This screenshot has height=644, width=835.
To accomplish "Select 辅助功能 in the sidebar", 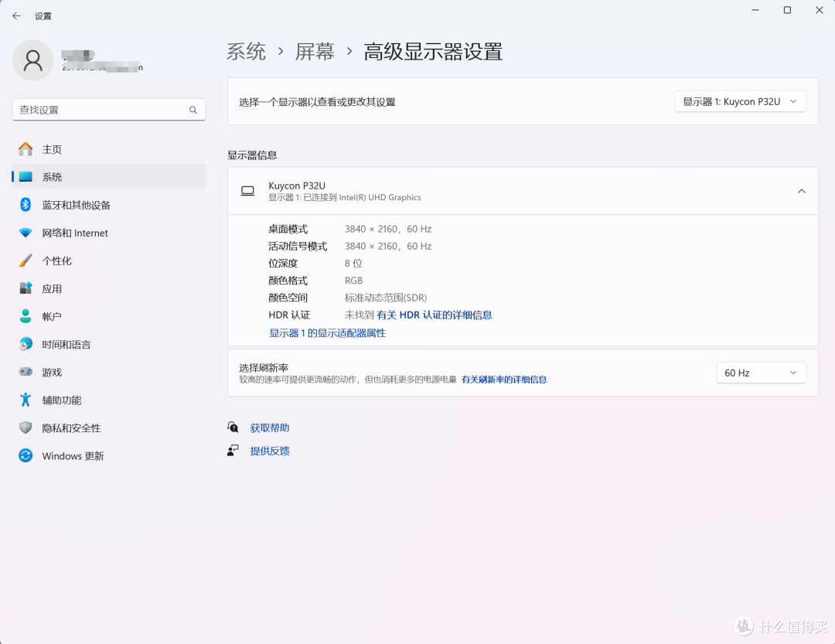I will pyautogui.click(x=109, y=400).
